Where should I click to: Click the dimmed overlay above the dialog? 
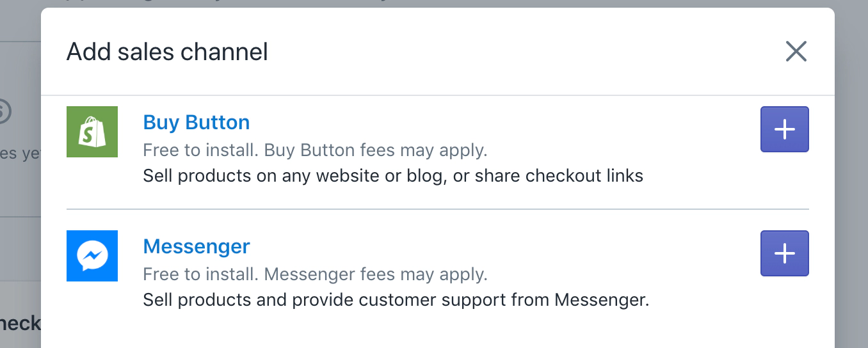(435, 3)
